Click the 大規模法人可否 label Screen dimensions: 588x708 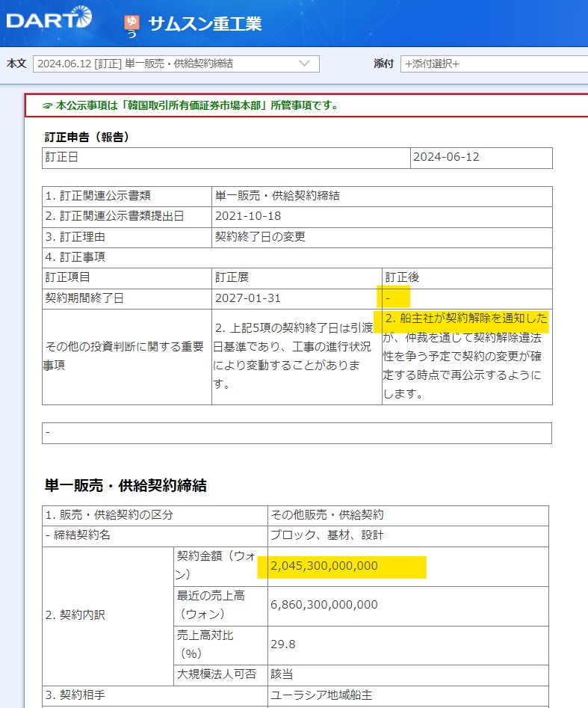click(x=217, y=674)
